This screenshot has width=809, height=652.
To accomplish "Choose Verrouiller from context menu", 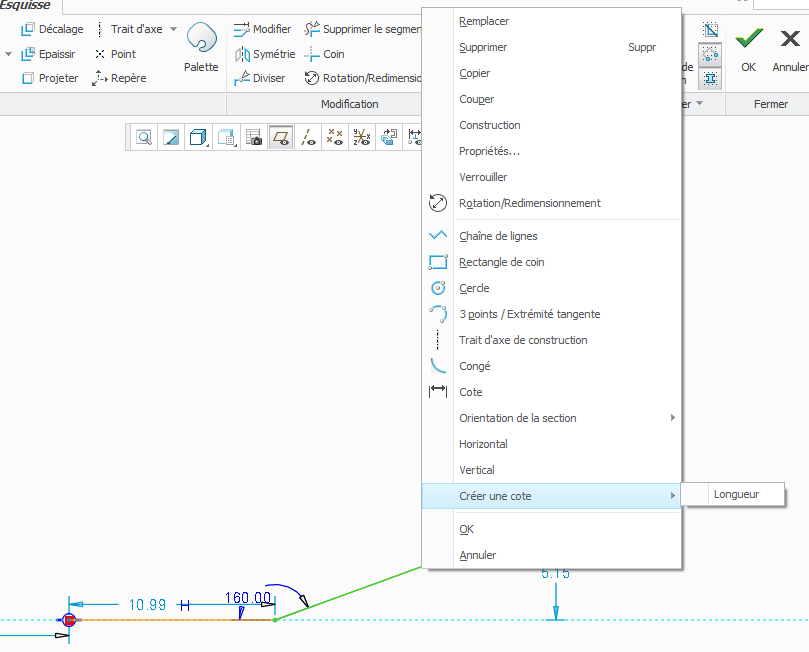I will (552, 177).
